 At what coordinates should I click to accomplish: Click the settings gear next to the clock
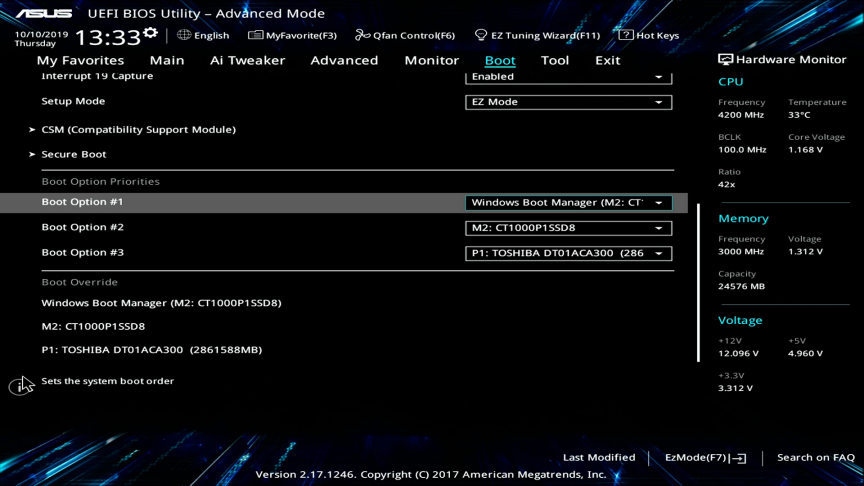150,33
